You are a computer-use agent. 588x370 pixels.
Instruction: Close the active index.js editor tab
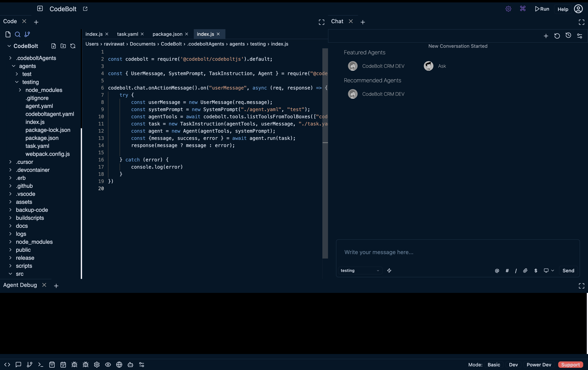[218, 34]
